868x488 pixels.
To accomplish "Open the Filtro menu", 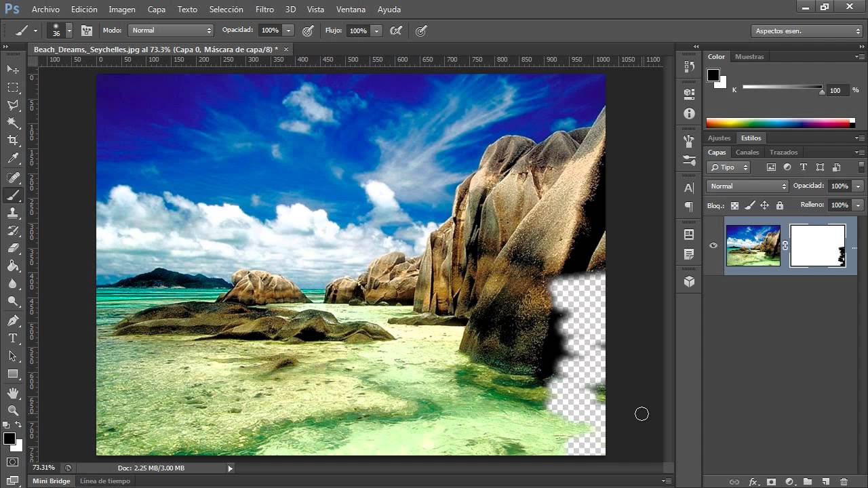I will 264,9.
